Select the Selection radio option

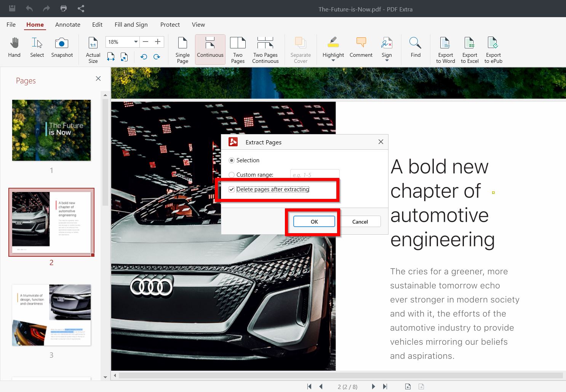231,160
